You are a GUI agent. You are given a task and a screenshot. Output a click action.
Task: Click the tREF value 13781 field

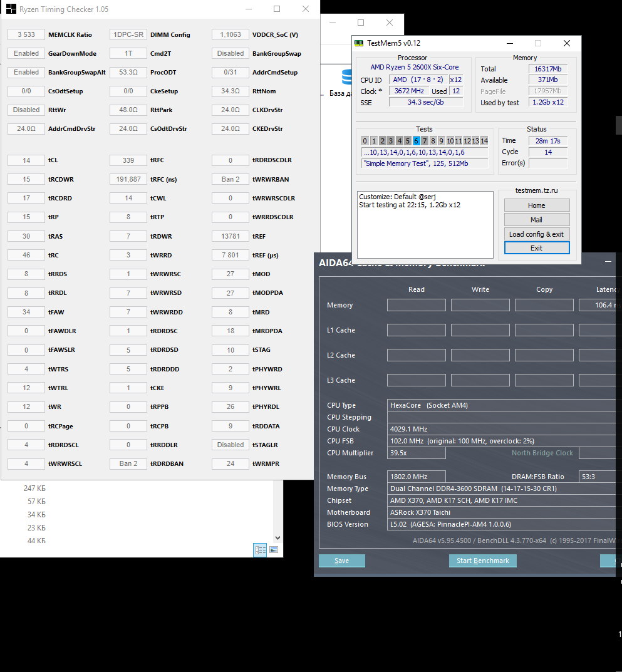coord(230,236)
